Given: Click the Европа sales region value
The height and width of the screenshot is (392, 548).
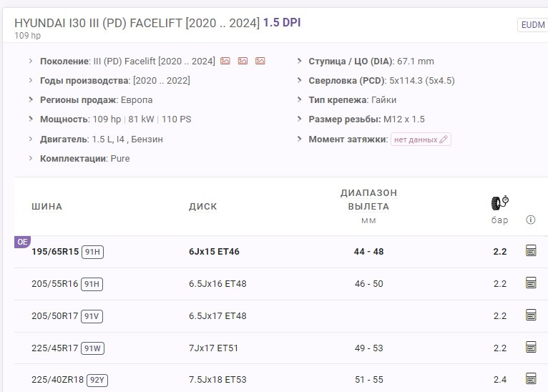Looking at the screenshot, I should point(137,100).
